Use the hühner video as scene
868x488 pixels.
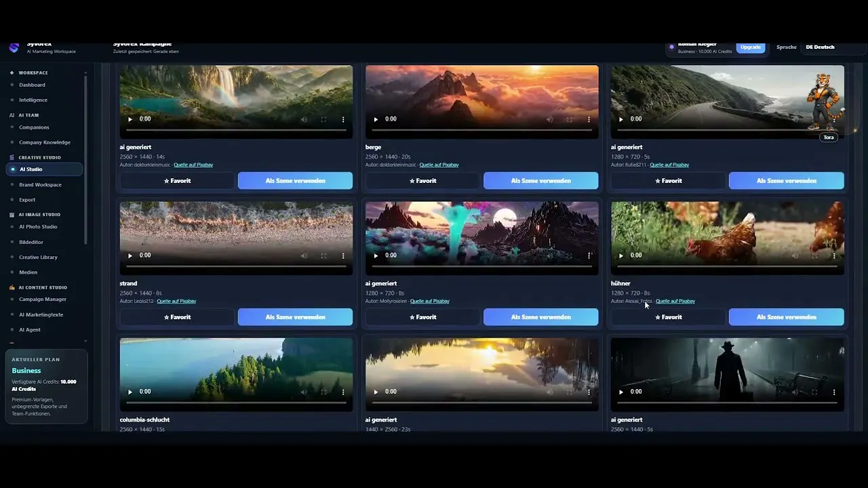click(786, 317)
